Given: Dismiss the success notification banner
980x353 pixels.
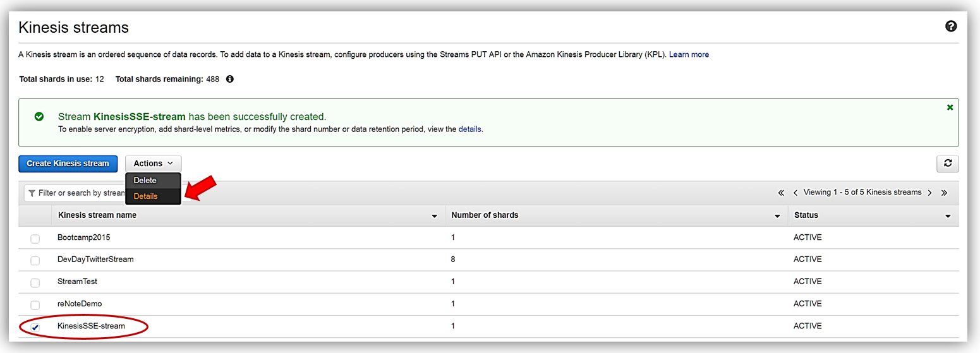Looking at the screenshot, I should point(950,108).
